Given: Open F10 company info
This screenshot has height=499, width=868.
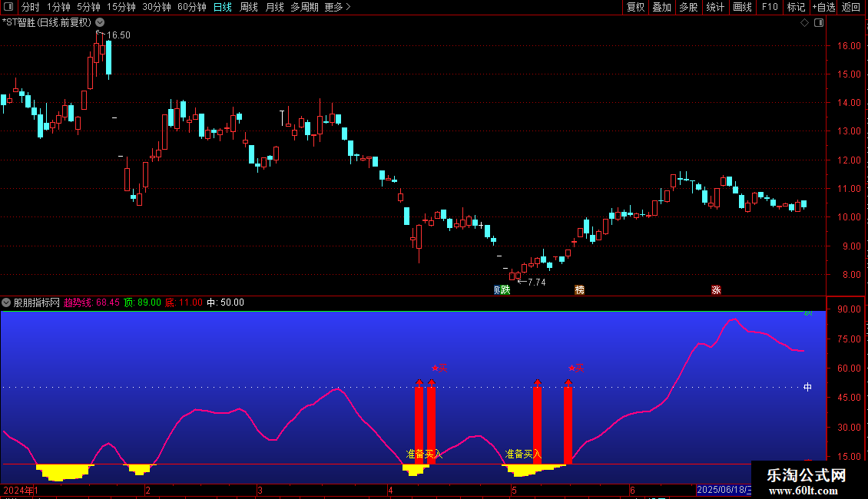Looking at the screenshot, I should coord(770,7).
